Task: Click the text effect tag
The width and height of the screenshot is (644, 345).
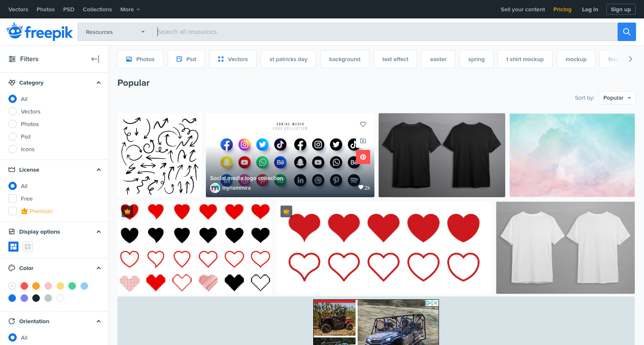Action: [395, 59]
